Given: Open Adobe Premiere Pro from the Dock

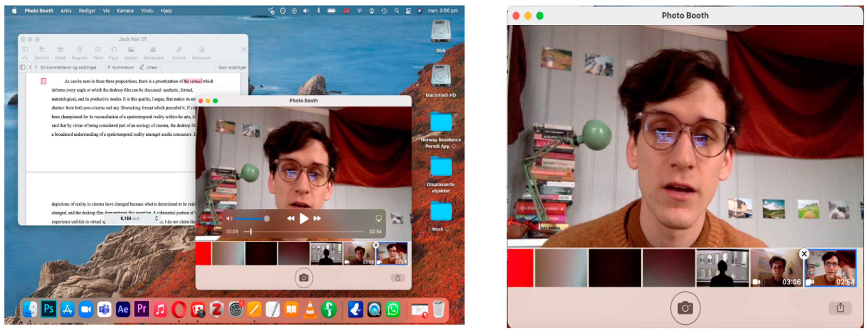Looking at the screenshot, I should [x=141, y=309].
